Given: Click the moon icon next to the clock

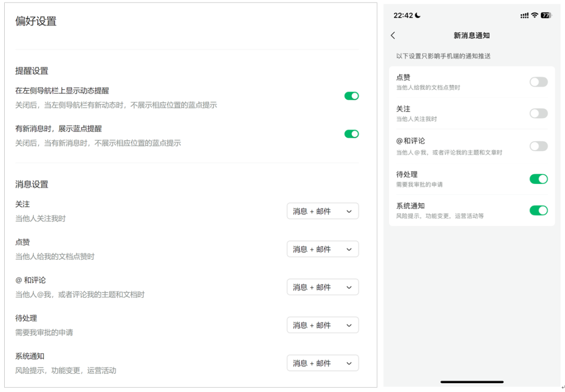Looking at the screenshot, I should pos(417,16).
